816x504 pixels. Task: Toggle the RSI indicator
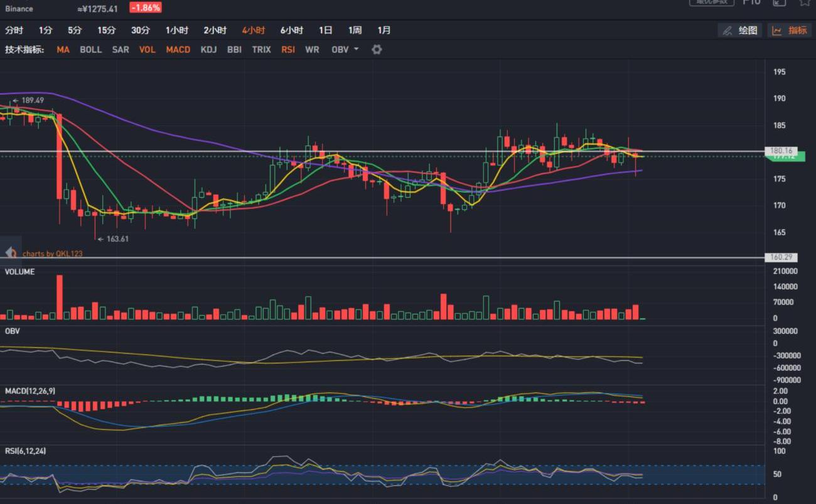[288, 50]
